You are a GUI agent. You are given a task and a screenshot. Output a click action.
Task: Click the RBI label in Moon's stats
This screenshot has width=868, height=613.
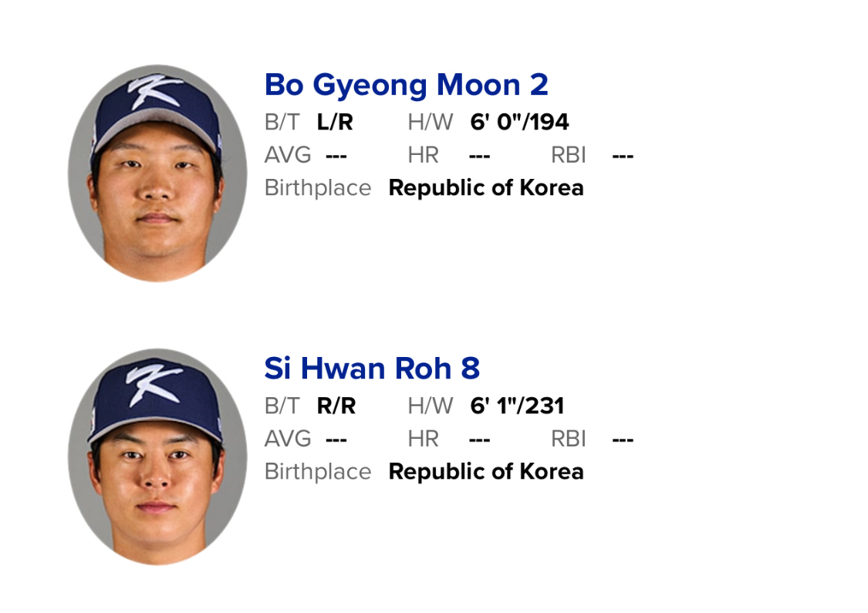click(569, 155)
